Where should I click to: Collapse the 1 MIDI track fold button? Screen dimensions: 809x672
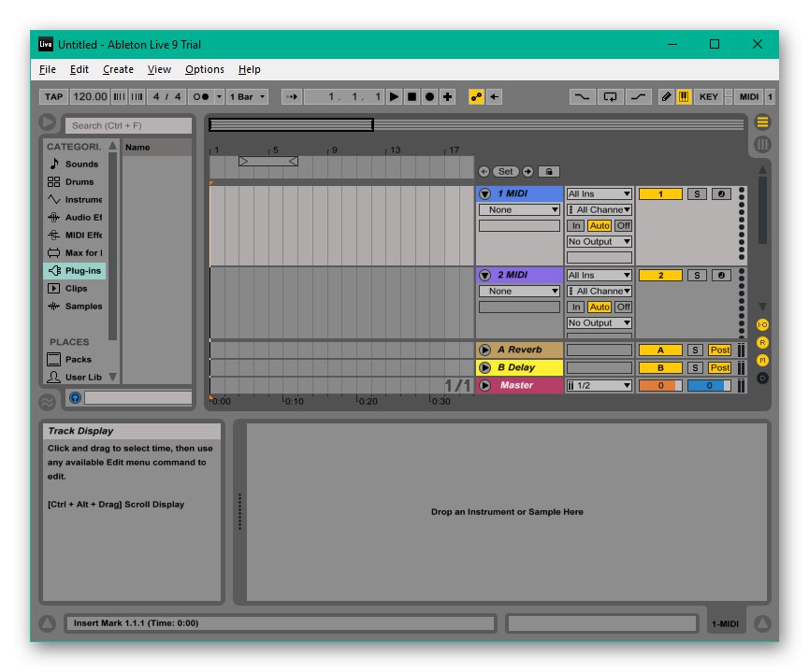pos(484,193)
